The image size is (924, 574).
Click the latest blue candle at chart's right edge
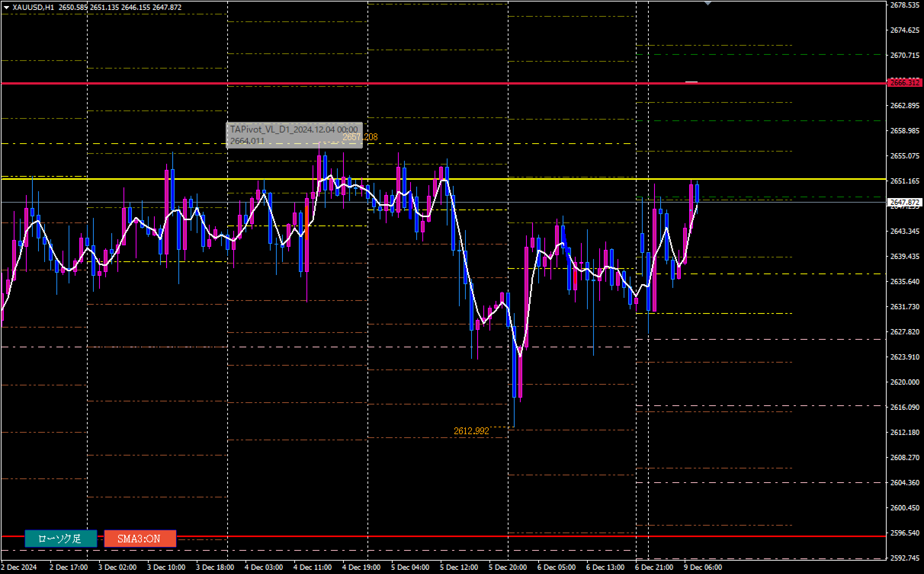click(x=697, y=193)
